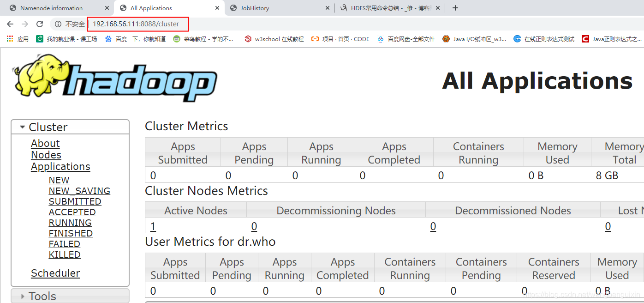This screenshot has width=644, height=303.
Task: Open the 百度一下 bookmark
Action: [135, 39]
